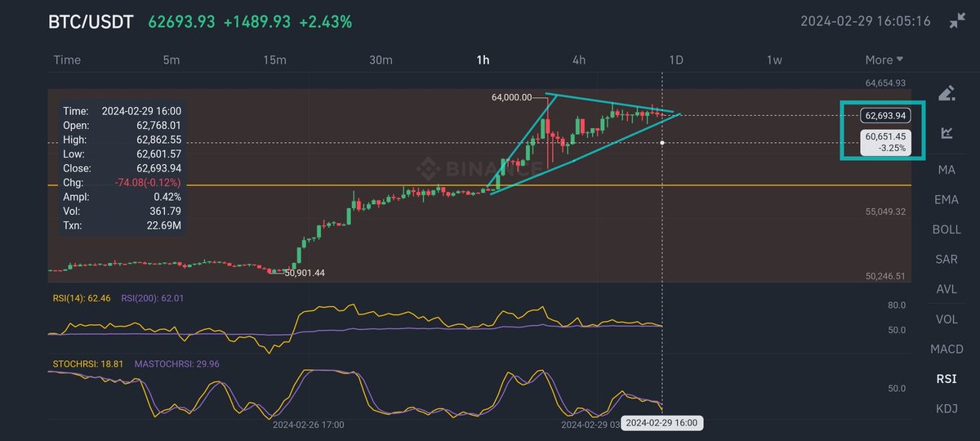The width and height of the screenshot is (980, 441).
Task: Click the 64,654.93 axis price
Action: (x=886, y=83)
